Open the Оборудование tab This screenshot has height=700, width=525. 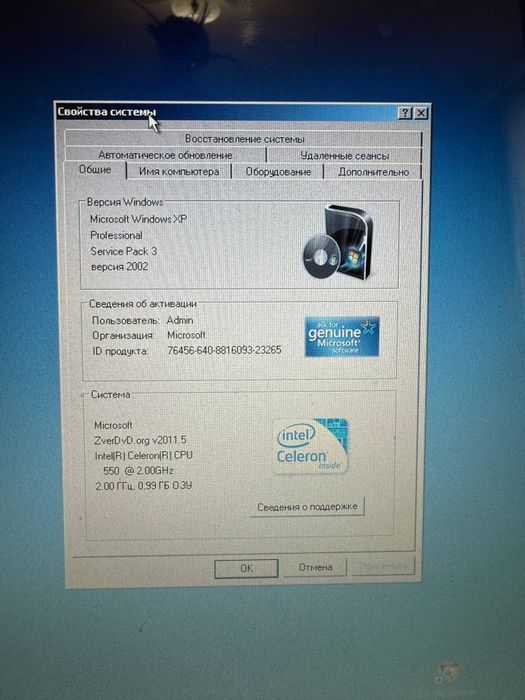coord(278,172)
